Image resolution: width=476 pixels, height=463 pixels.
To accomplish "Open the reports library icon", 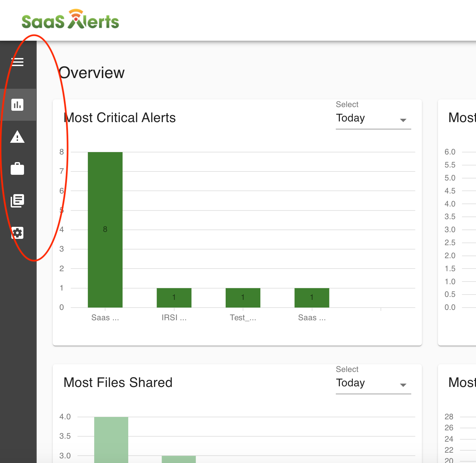I will point(17,201).
